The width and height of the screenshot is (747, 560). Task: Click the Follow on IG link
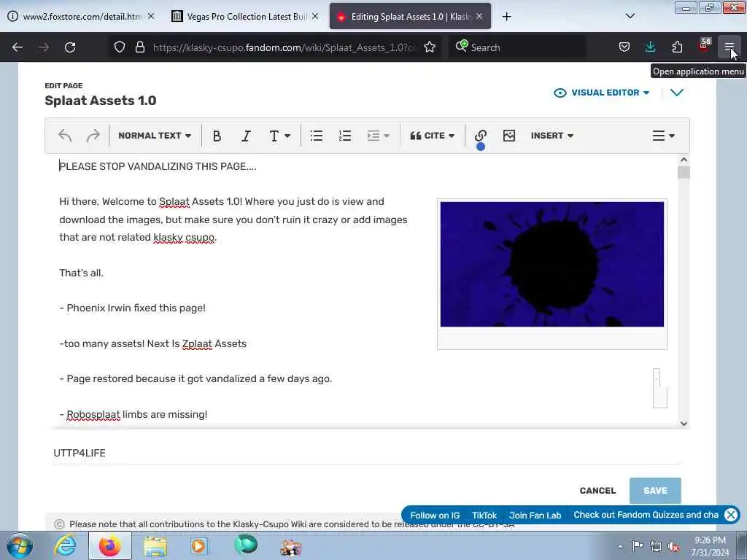pyautogui.click(x=435, y=516)
